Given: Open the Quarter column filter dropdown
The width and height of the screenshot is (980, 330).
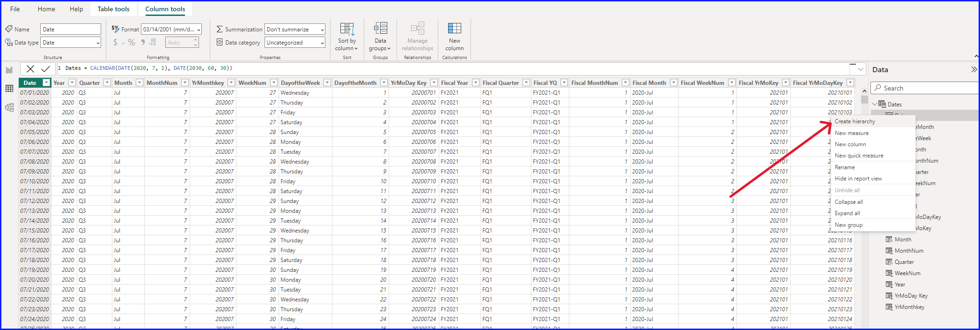Looking at the screenshot, I should tap(107, 83).
